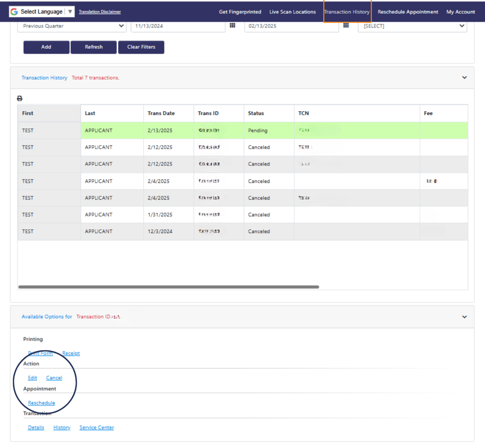
Task: Click the print icon above the transactions table
Action: pos(20,98)
